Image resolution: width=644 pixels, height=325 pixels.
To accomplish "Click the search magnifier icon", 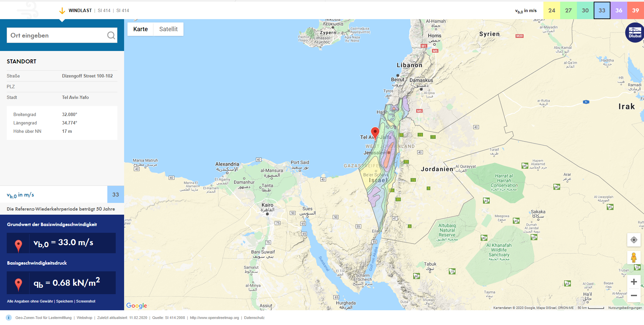I will pos(111,35).
